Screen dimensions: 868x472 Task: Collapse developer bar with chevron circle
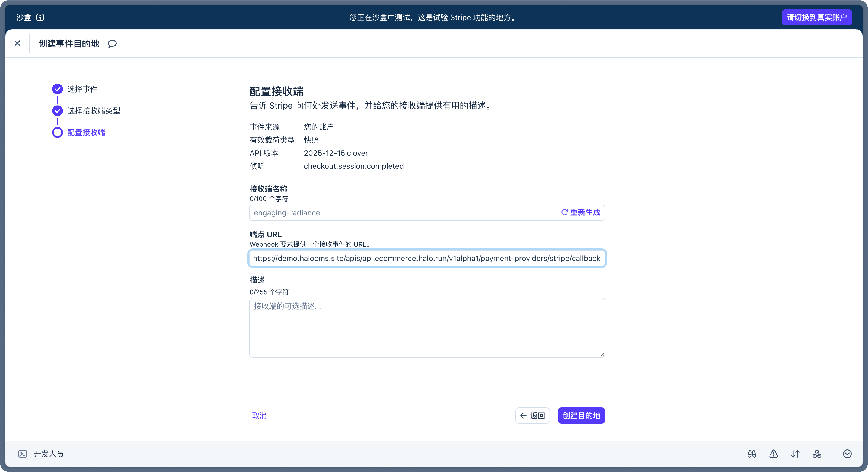point(847,454)
